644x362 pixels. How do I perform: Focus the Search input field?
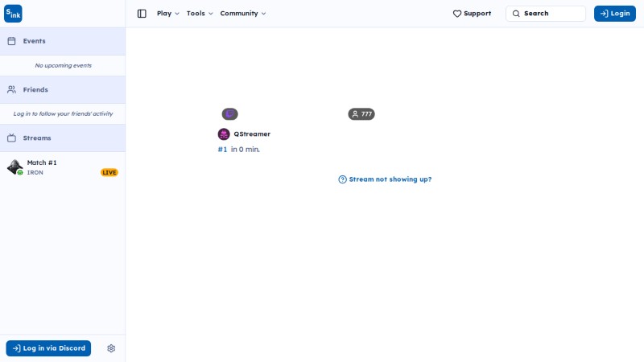[x=546, y=14]
